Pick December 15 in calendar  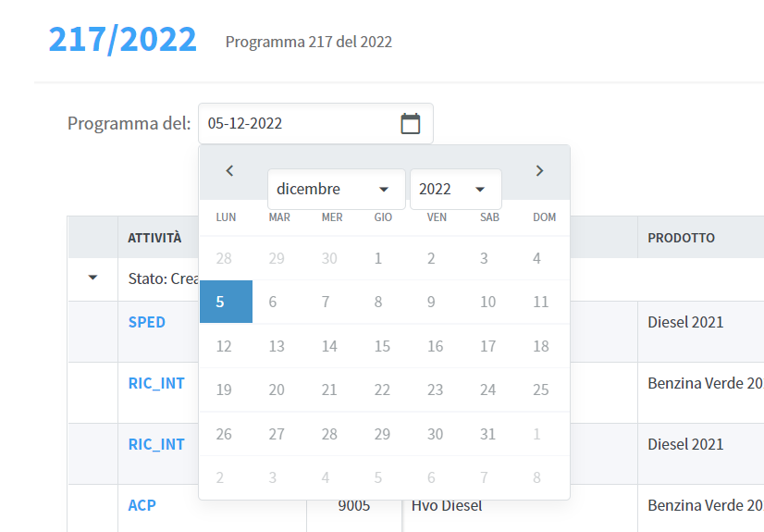[385, 346]
